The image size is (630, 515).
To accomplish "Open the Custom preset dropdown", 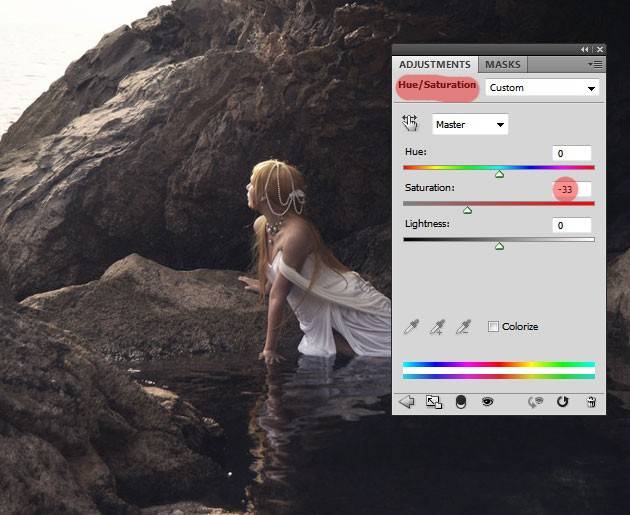I will tap(542, 88).
